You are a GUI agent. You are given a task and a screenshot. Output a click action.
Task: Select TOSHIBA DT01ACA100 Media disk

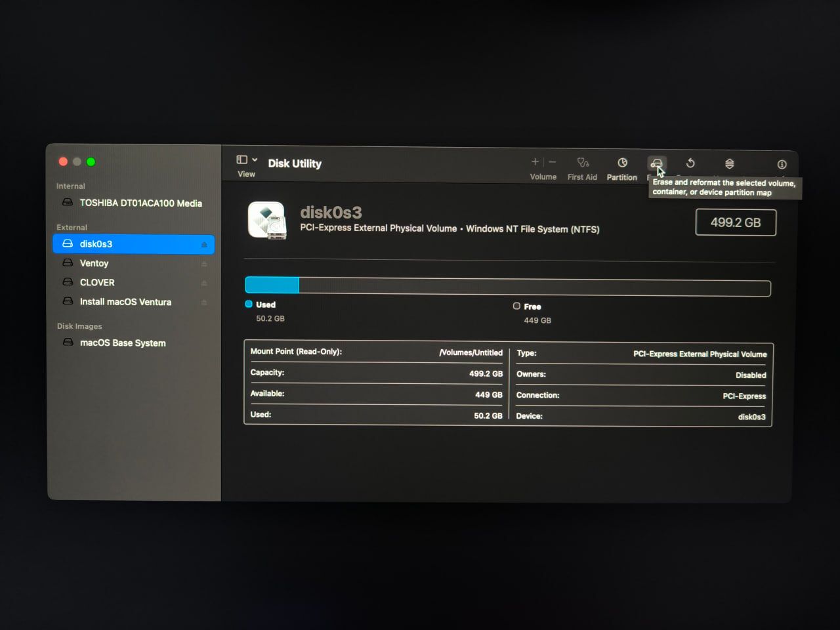[x=140, y=203]
